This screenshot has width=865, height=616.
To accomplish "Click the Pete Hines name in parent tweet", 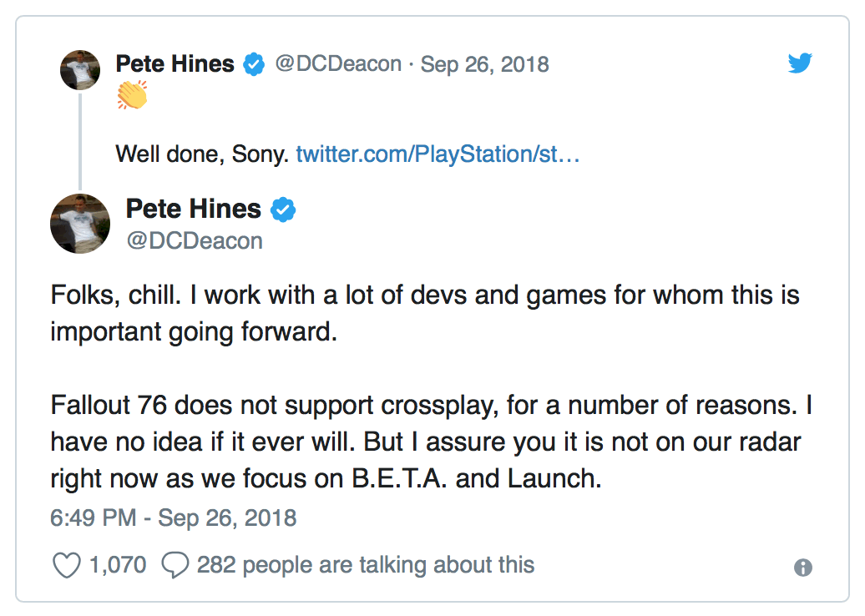I will (x=175, y=64).
